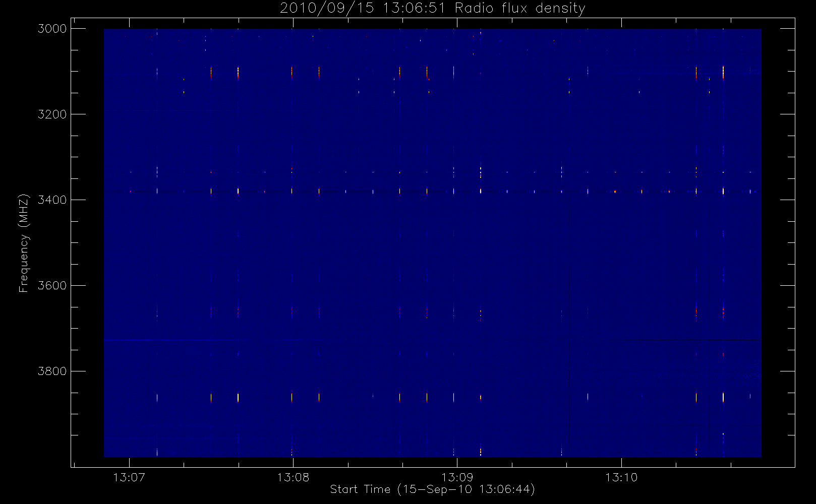Click the 13:08 time tick label
Viewport: 816px width, 504px height.
[293, 477]
